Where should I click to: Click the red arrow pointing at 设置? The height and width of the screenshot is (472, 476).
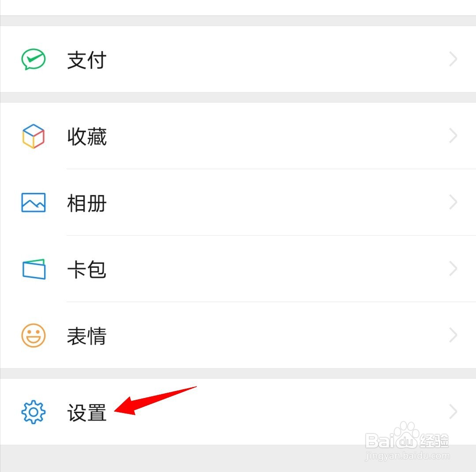click(x=155, y=401)
